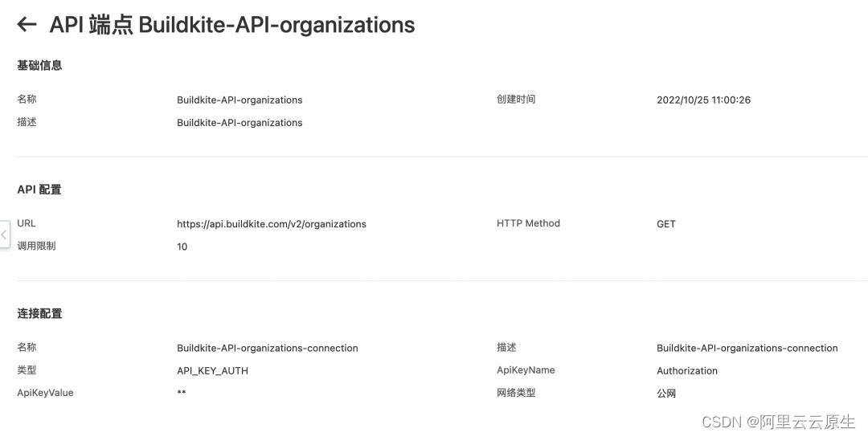868x437 pixels.
Task: Click the 网络类型 label
Action: (516, 393)
